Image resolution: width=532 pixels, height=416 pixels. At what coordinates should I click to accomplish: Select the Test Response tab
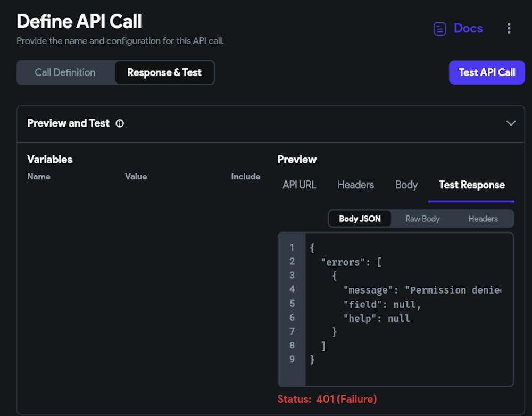471,185
